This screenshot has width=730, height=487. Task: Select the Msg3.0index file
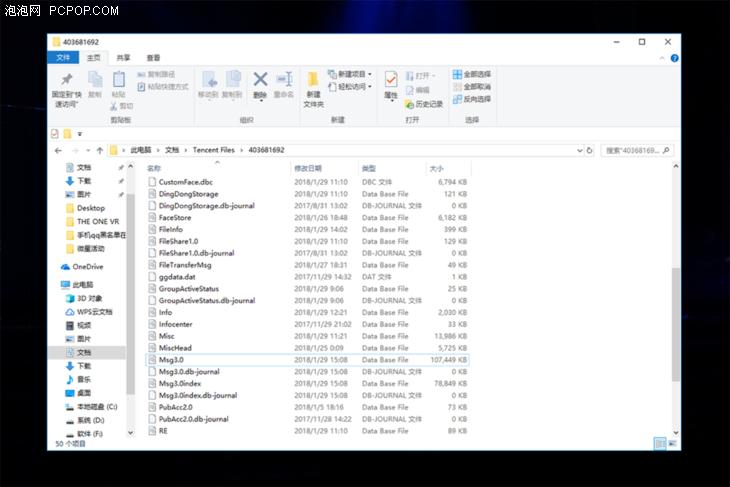[x=307, y=384]
